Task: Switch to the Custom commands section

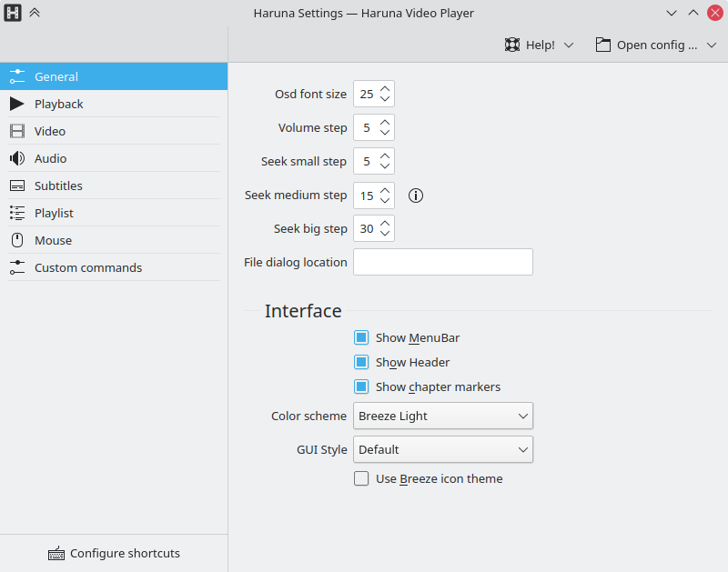Action: [88, 267]
